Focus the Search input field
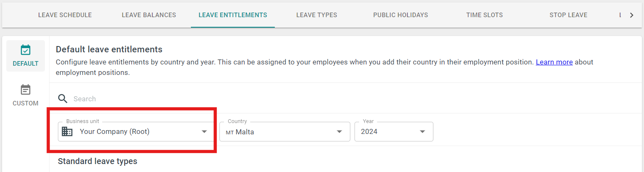The image size is (644, 172). coord(348,99)
